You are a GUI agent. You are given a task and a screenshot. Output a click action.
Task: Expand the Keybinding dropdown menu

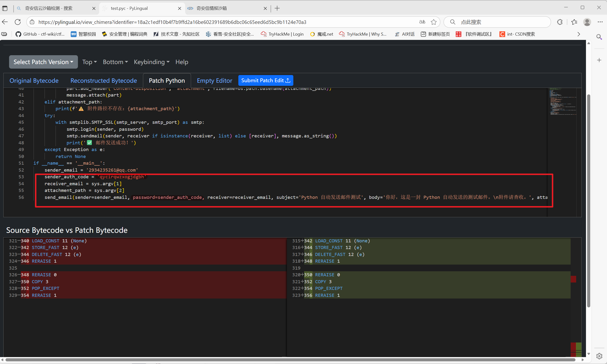tap(151, 62)
